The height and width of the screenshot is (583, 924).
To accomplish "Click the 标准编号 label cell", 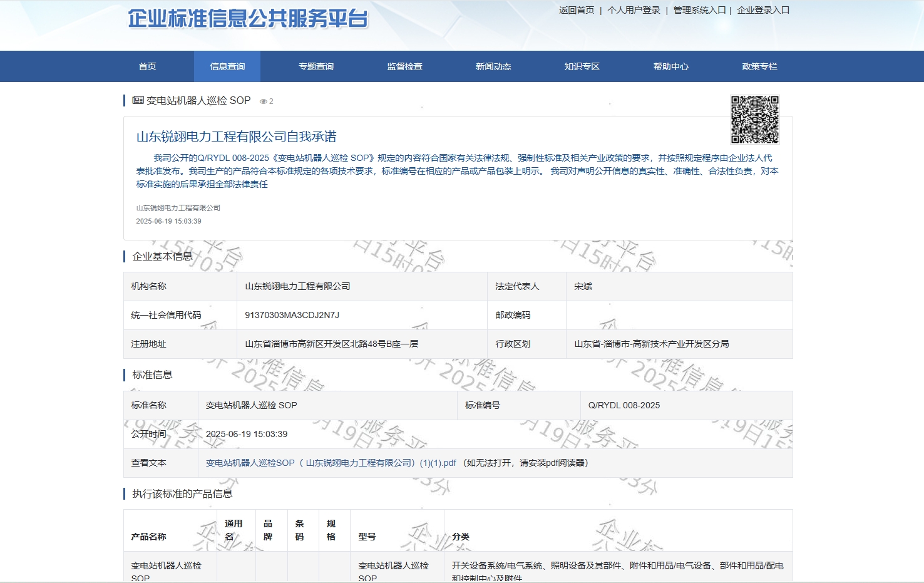I will point(519,405).
